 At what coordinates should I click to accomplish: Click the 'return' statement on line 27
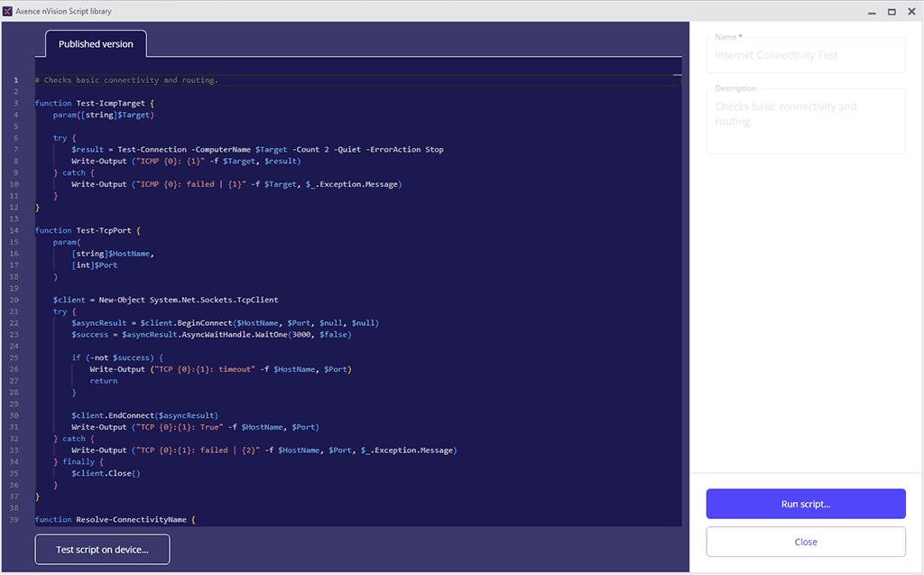104,381
